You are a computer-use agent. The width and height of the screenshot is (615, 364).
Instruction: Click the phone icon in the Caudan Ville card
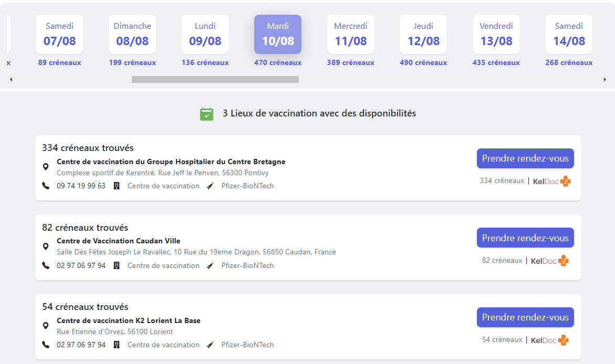(x=46, y=265)
